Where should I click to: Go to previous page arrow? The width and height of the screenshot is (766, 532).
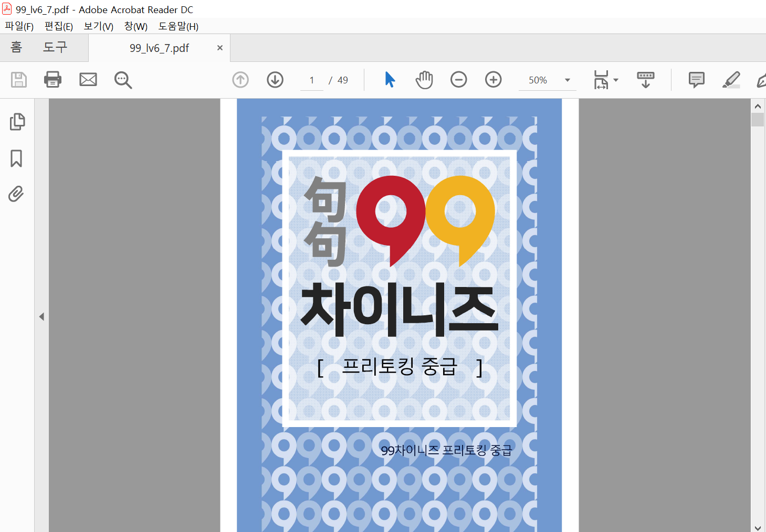tap(240, 80)
